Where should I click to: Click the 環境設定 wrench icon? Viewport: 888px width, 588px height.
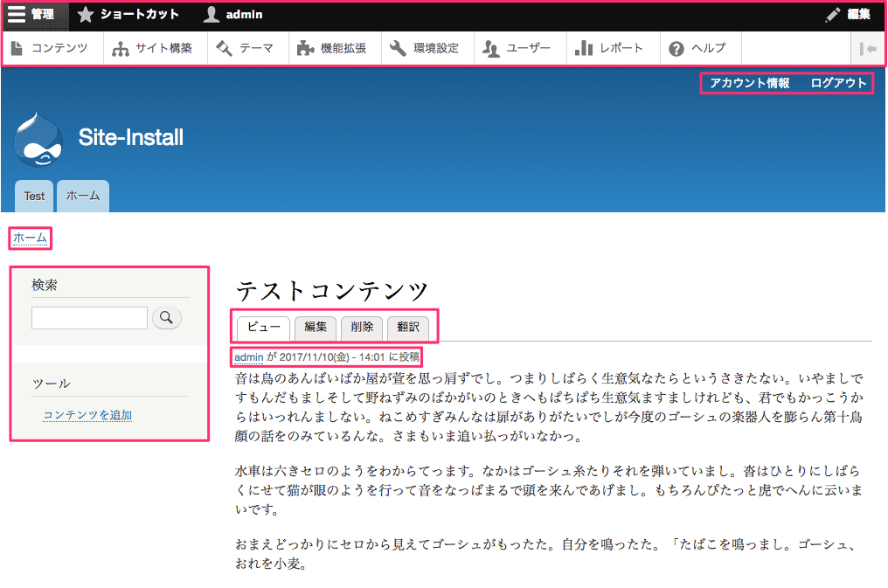point(399,49)
